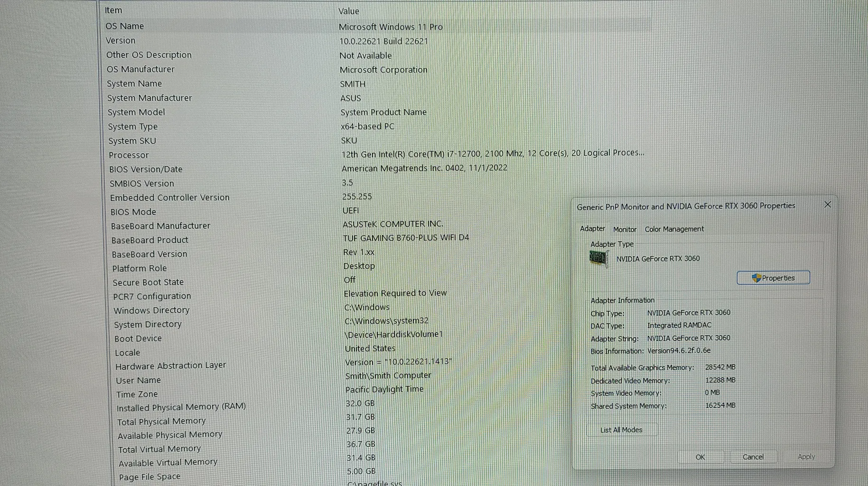Select the BaseBoard Manufacturer row
Screen dimensions: 868x486
[161, 226]
